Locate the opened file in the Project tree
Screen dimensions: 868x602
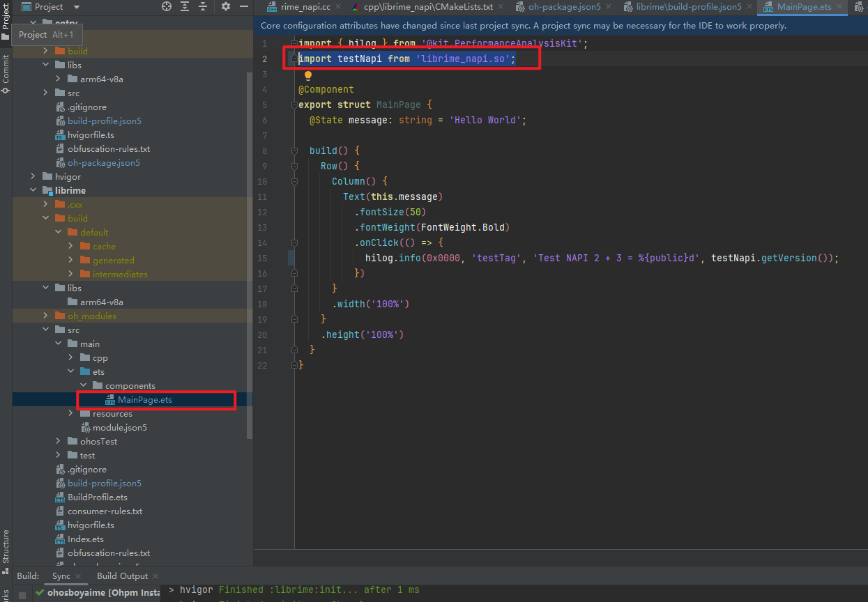167,7
